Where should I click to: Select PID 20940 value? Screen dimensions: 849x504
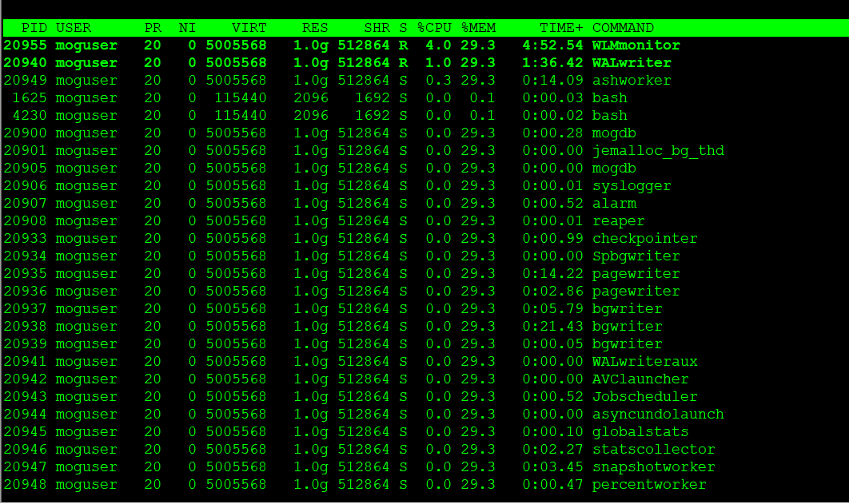click(x=26, y=63)
